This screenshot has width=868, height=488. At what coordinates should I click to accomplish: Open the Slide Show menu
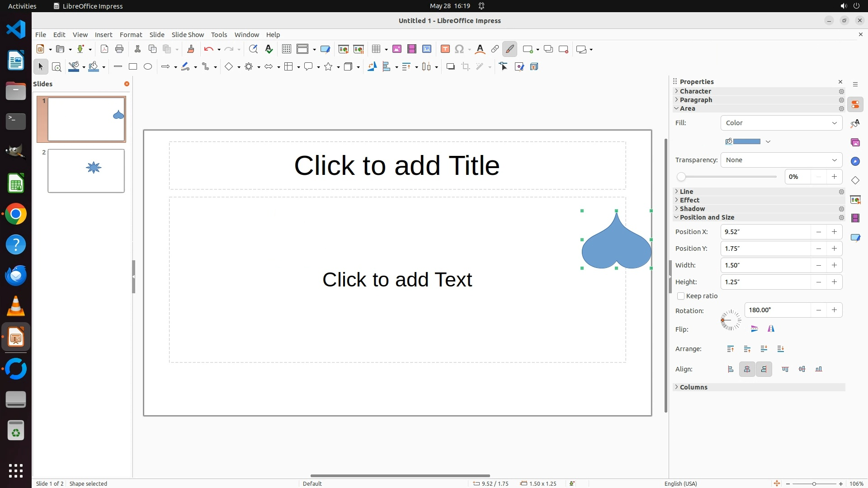pos(188,35)
